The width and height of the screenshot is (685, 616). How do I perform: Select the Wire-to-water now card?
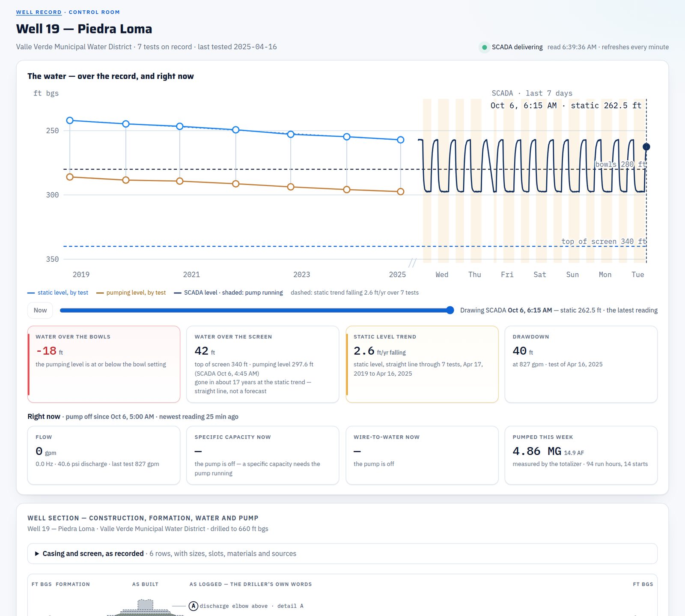[x=422, y=455]
